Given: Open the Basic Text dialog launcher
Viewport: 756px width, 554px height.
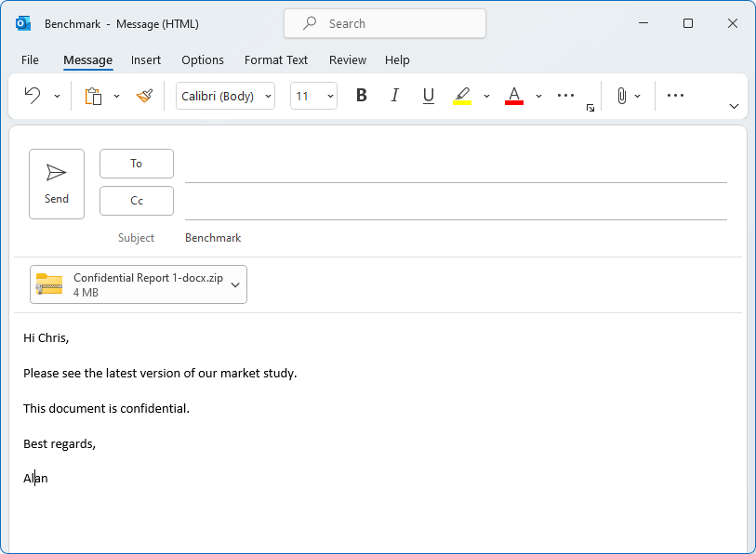Looking at the screenshot, I should (x=590, y=108).
